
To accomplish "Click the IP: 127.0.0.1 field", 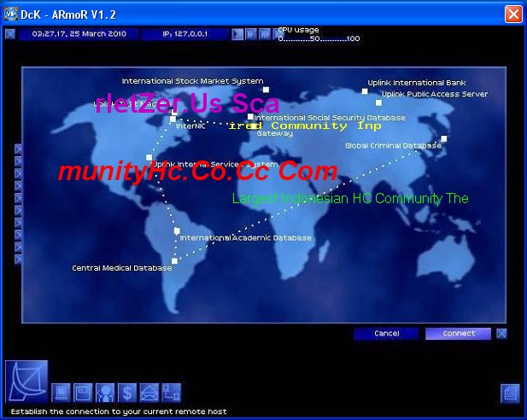I will coord(184,34).
